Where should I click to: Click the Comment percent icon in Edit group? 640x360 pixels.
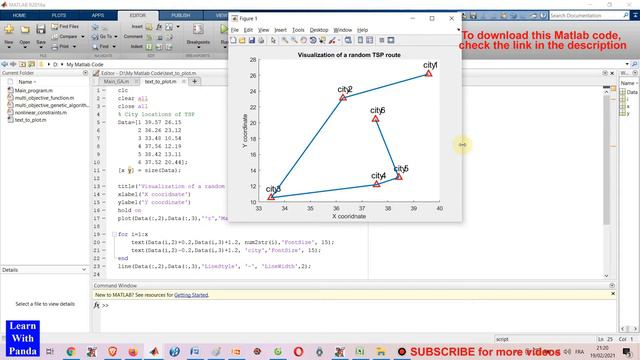149,37
